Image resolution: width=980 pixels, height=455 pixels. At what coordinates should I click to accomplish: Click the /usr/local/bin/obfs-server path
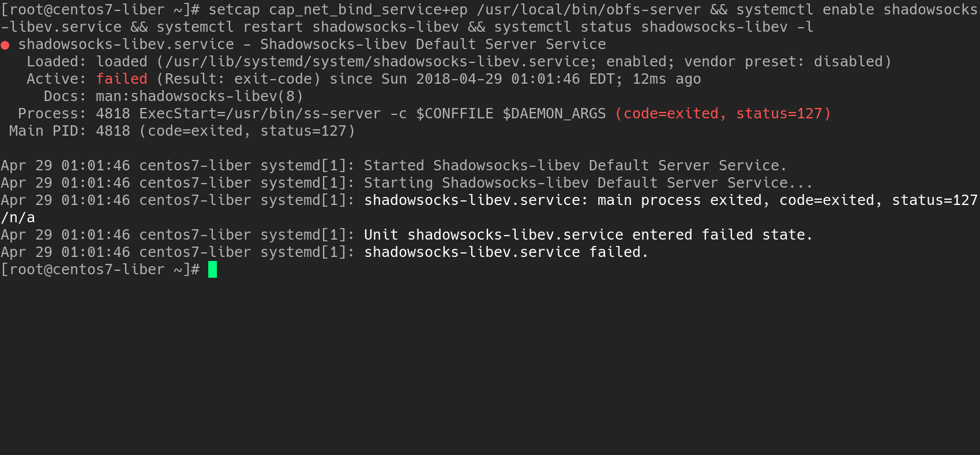589,10
